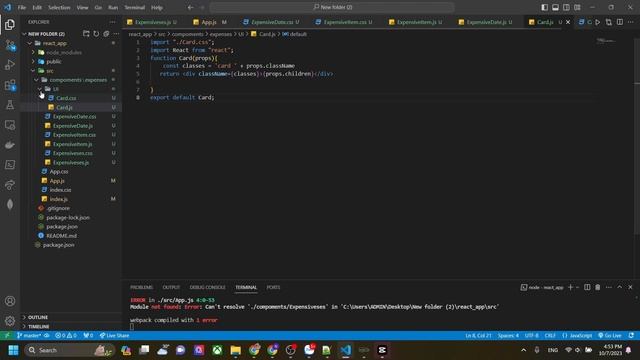Open Live Share activity icon
640x360 pixels.
[10, 185]
